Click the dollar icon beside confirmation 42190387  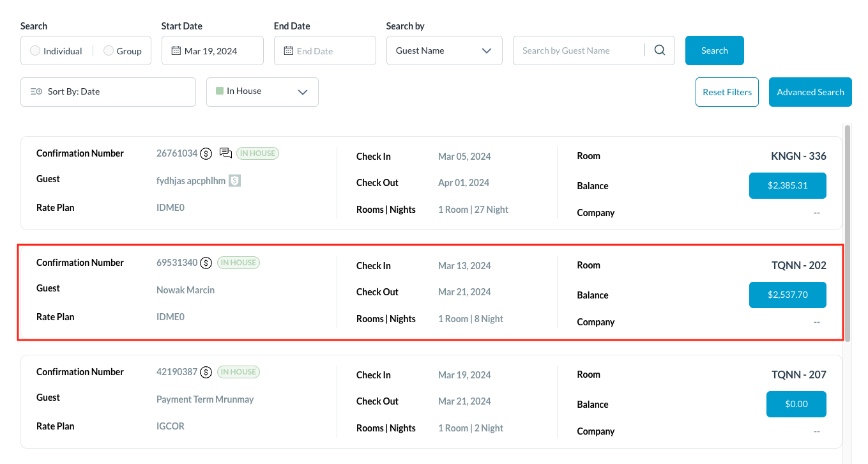click(206, 372)
